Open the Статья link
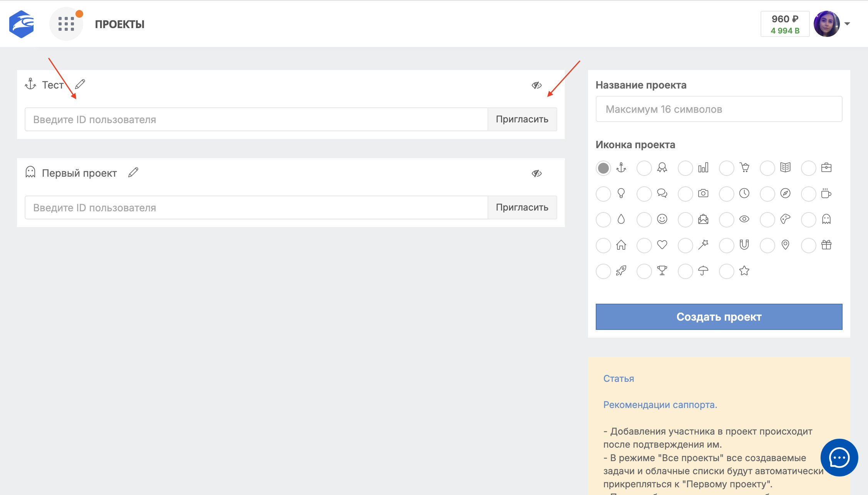 (x=618, y=378)
